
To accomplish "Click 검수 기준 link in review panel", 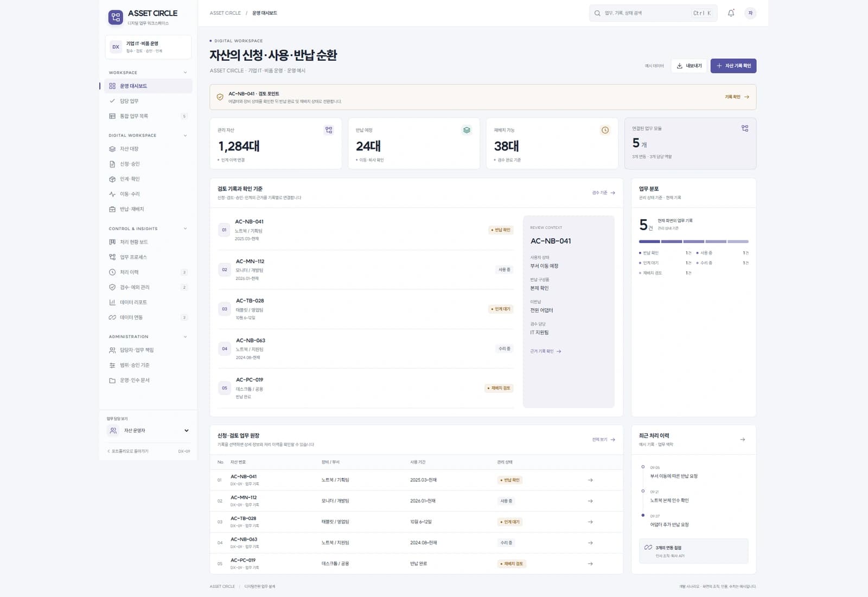I will coord(603,193).
